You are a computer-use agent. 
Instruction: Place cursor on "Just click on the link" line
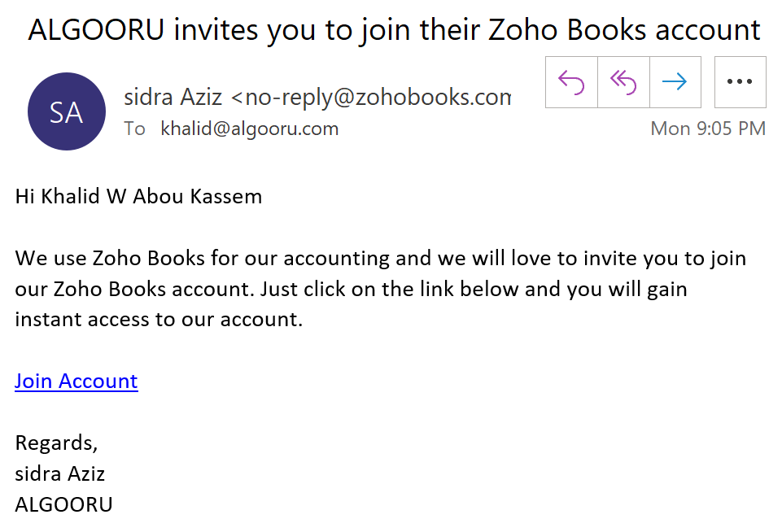(x=351, y=290)
